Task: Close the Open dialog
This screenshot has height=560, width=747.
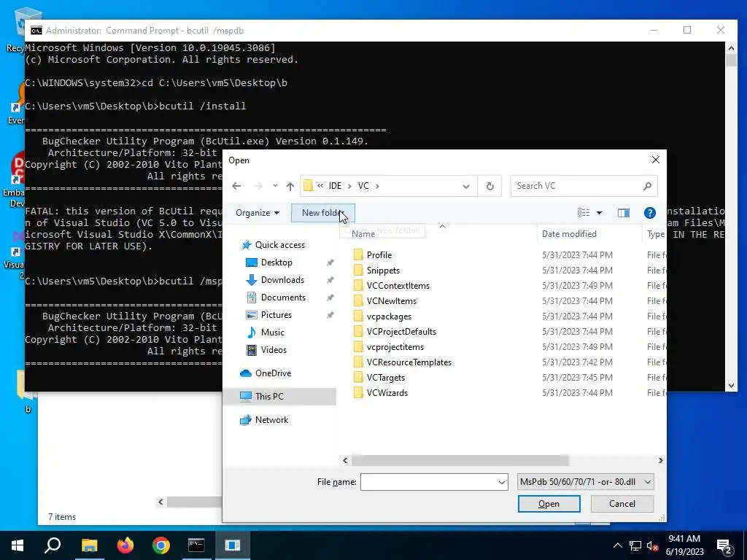Action: pos(656,160)
